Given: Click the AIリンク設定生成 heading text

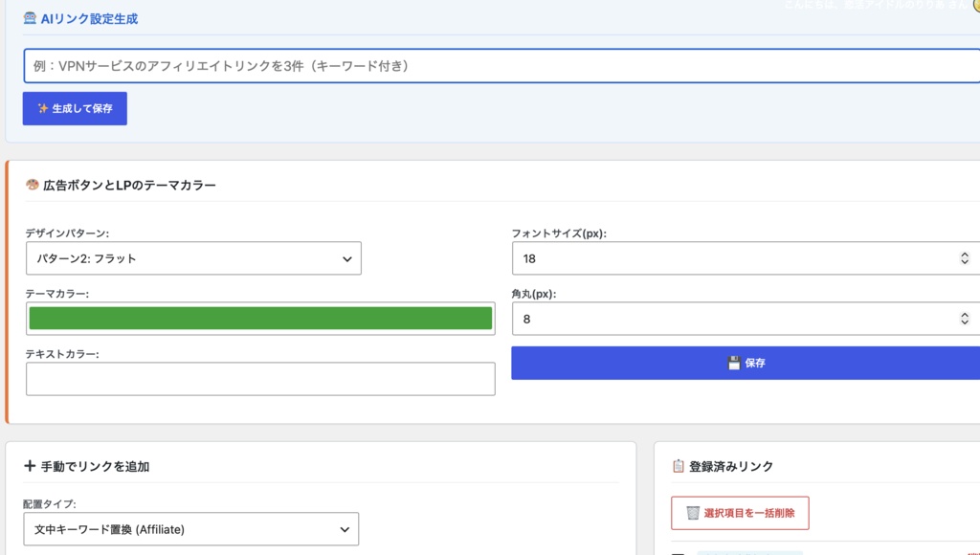Looking at the screenshot, I should [x=89, y=19].
